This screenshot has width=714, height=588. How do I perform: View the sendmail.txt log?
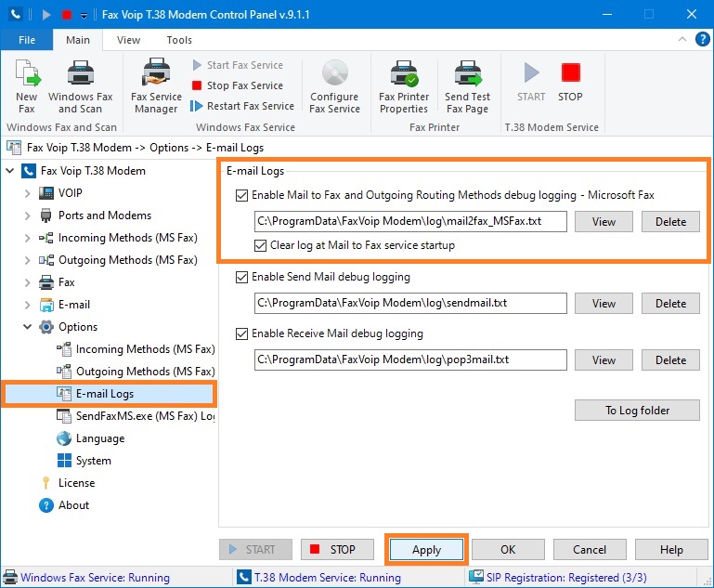[604, 304]
